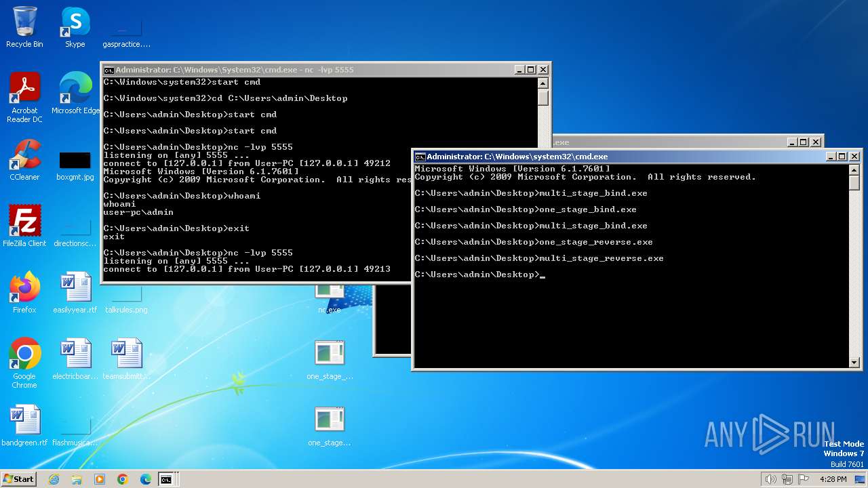This screenshot has width=868, height=488.
Task: Maximize the nc -lvp 5555 window
Action: (x=531, y=70)
